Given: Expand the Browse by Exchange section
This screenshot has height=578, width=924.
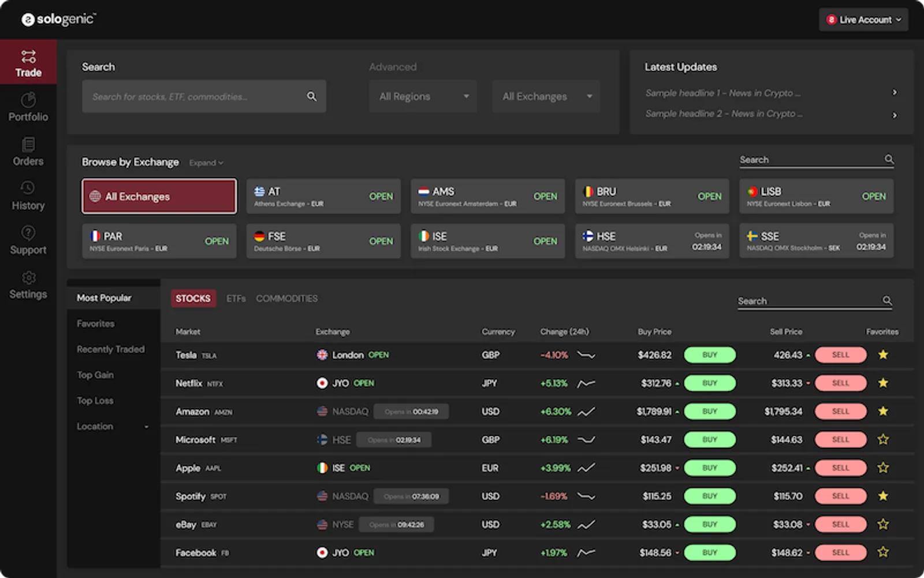Looking at the screenshot, I should pos(206,163).
